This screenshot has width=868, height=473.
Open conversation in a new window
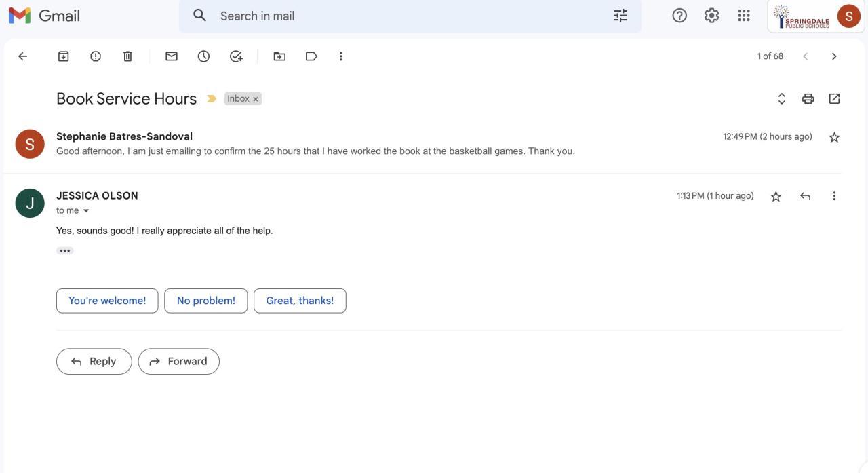tap(835, 99)
